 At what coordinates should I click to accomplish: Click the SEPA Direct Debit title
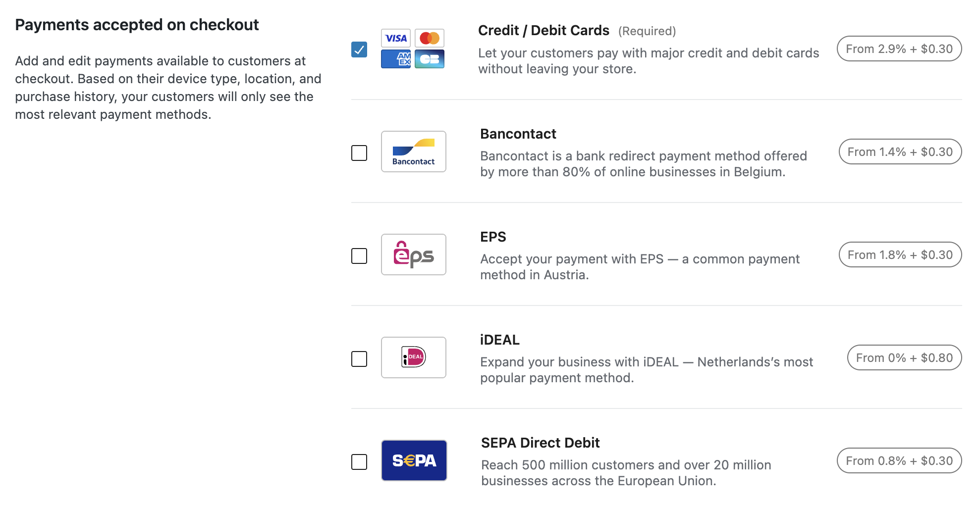(540, 443)
